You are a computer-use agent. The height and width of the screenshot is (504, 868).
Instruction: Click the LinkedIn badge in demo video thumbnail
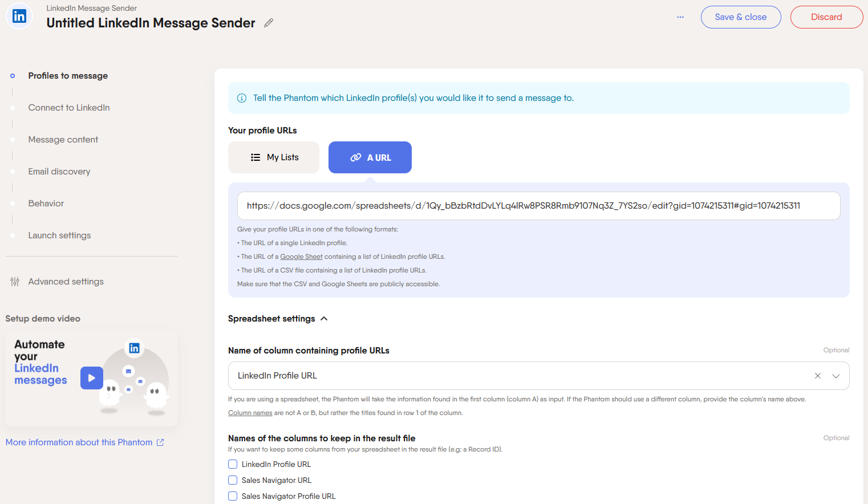click(x=134, y=348)
